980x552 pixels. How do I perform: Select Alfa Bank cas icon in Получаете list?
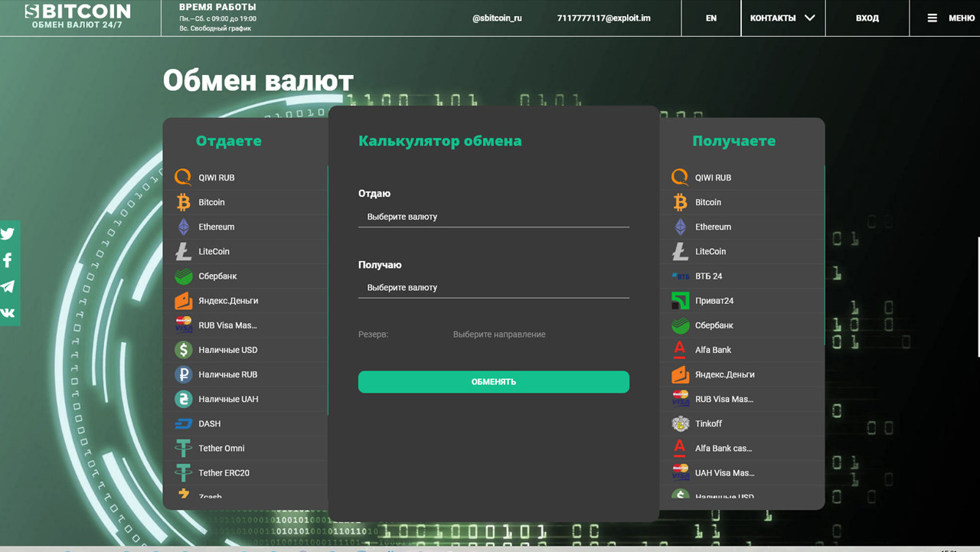680,448
